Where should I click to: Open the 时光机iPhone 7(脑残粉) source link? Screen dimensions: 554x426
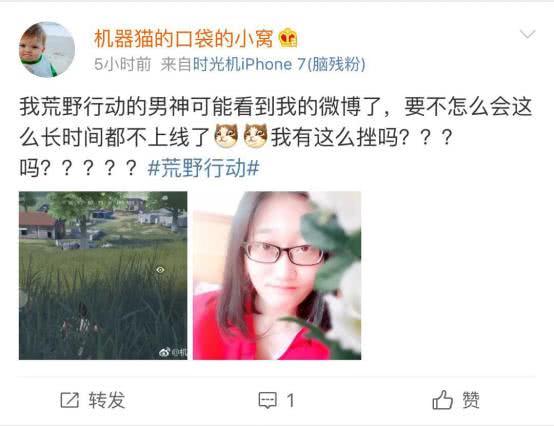(279, 64)
